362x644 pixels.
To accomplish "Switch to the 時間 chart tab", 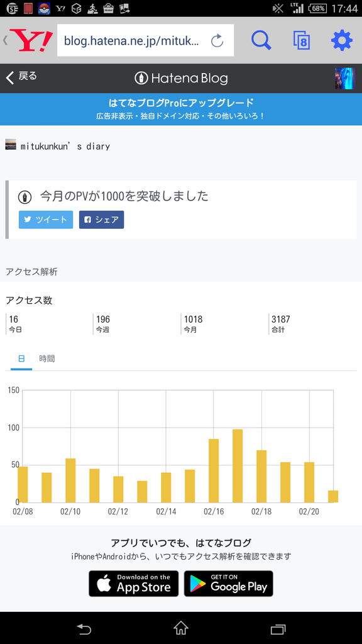I will pyautogui.click(x=47, y=358).
